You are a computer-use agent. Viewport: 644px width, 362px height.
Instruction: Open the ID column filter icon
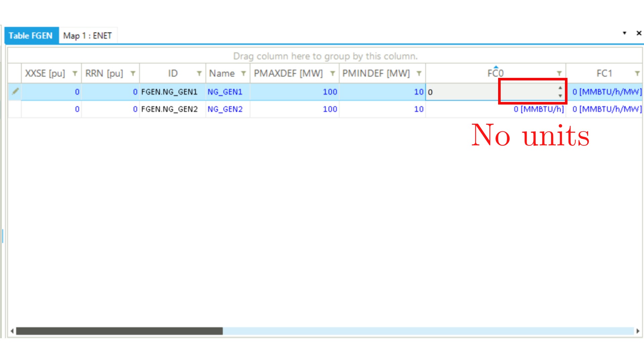[x=199, y=73]
